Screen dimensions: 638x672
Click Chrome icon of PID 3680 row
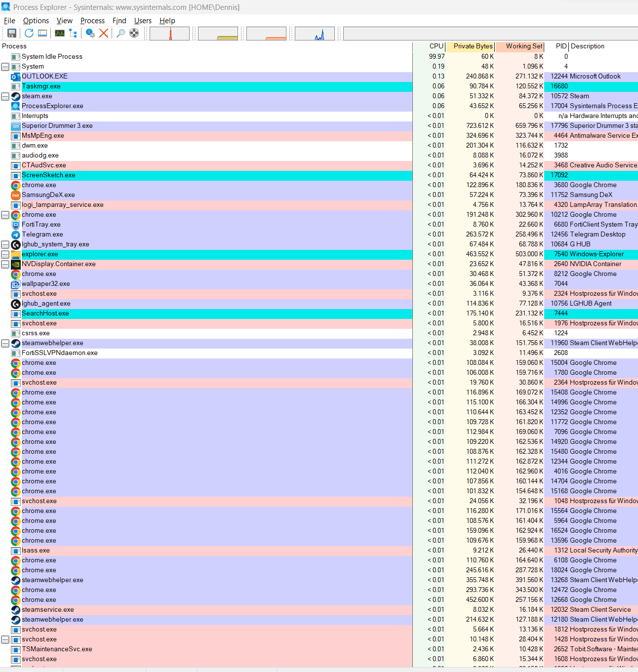15,185
